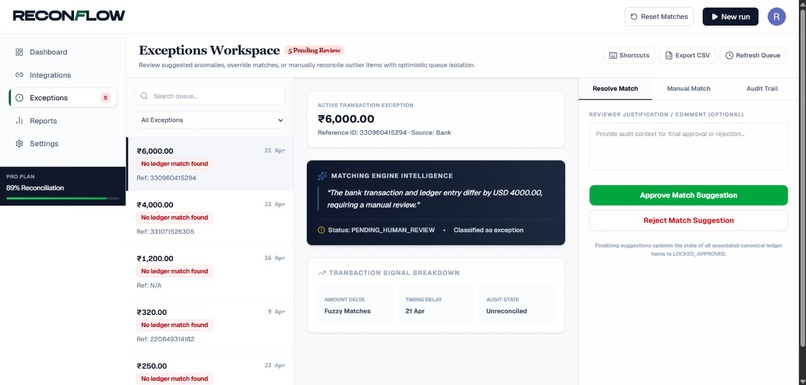Click the clock icon on Refresh Queue
Viewport: 806px width, 385px height.
[729, 56]
